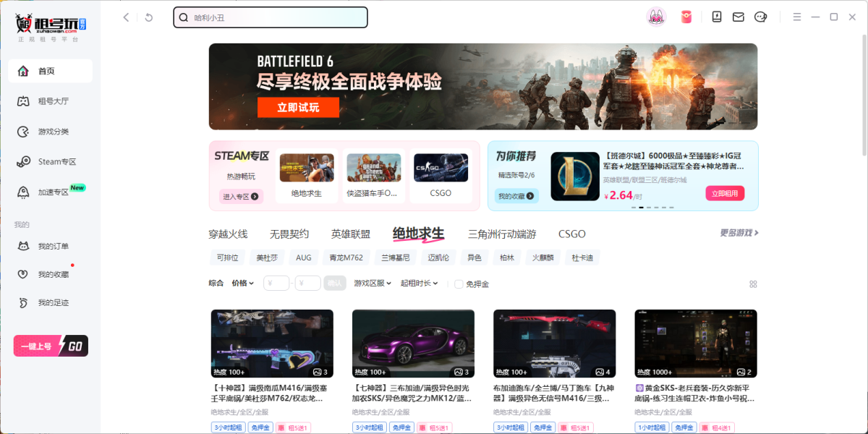Expand the 价格 sort dropdown
Screen dimensions: 868x434
pos(243,284)
